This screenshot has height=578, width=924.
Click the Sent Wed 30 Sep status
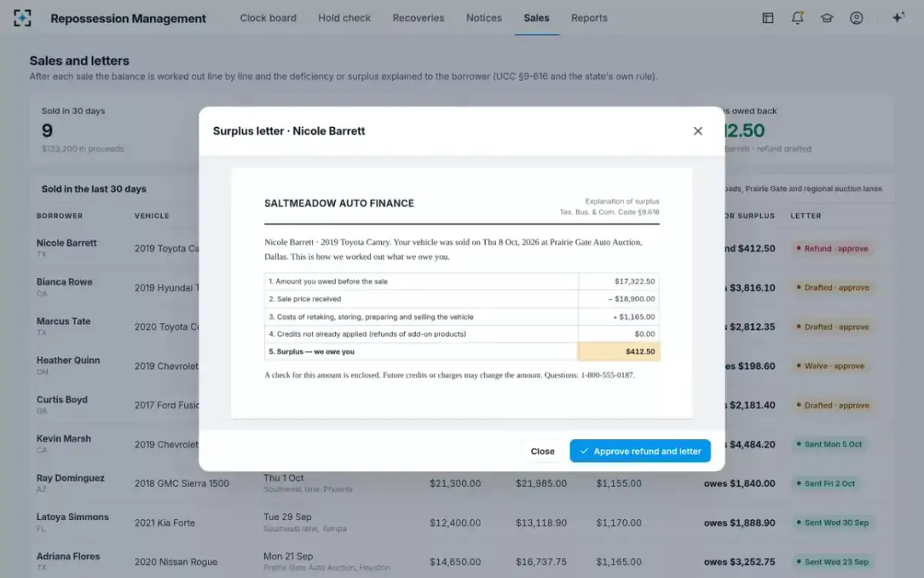832,523
